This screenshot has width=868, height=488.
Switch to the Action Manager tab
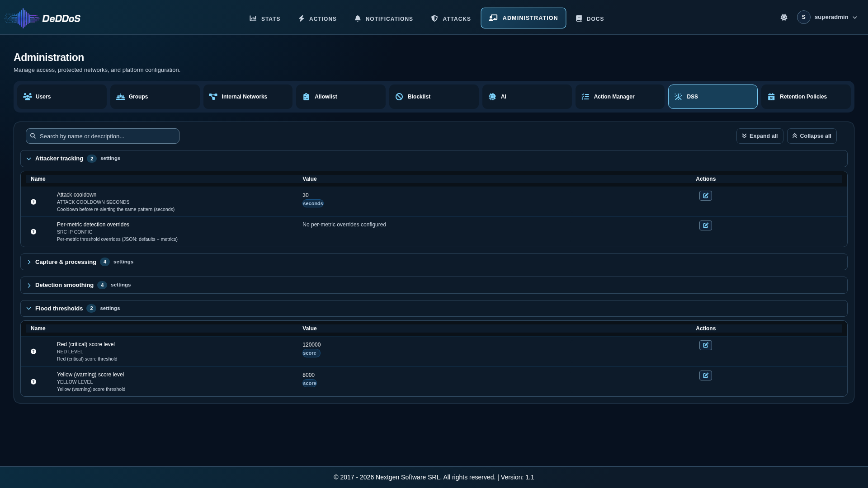coord(620,97)
